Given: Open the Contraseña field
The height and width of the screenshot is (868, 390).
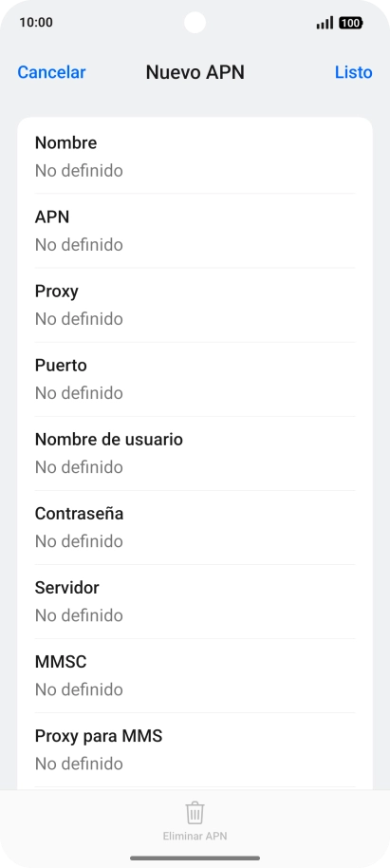Looking at the screenshot, I should (195, 528).
